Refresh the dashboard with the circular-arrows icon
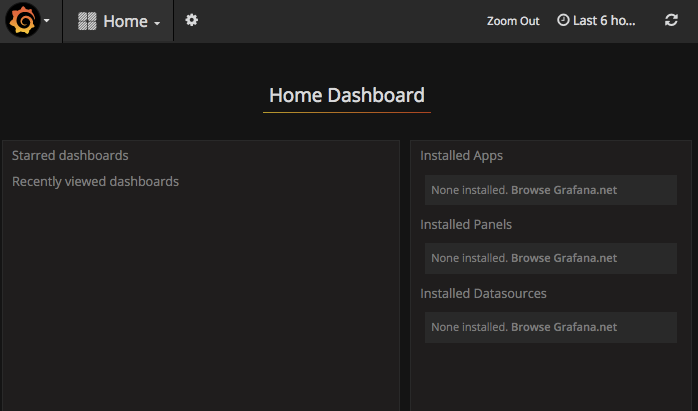This screenshot has height=411, width=698. coord(671,20)
